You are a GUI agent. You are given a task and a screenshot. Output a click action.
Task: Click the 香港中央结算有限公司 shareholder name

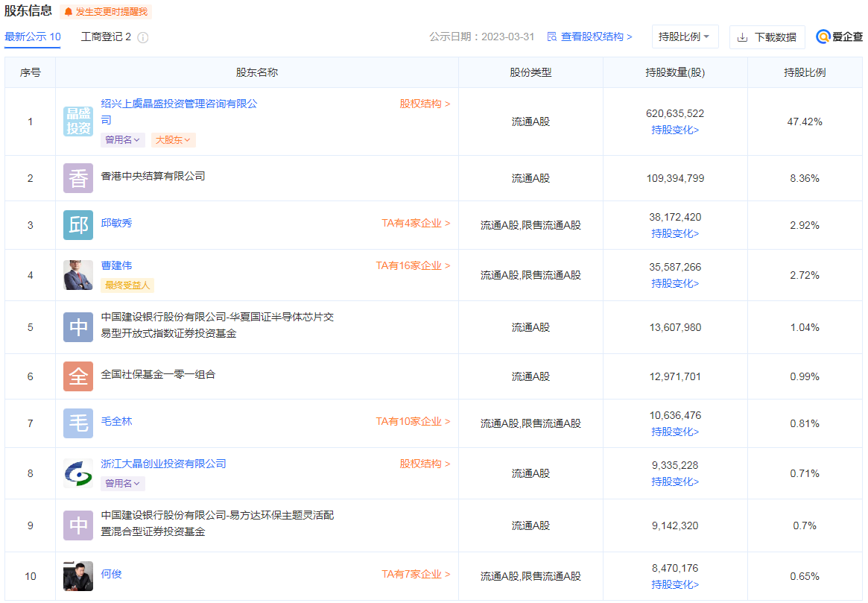pyautogui.click(x=153, y=176)
